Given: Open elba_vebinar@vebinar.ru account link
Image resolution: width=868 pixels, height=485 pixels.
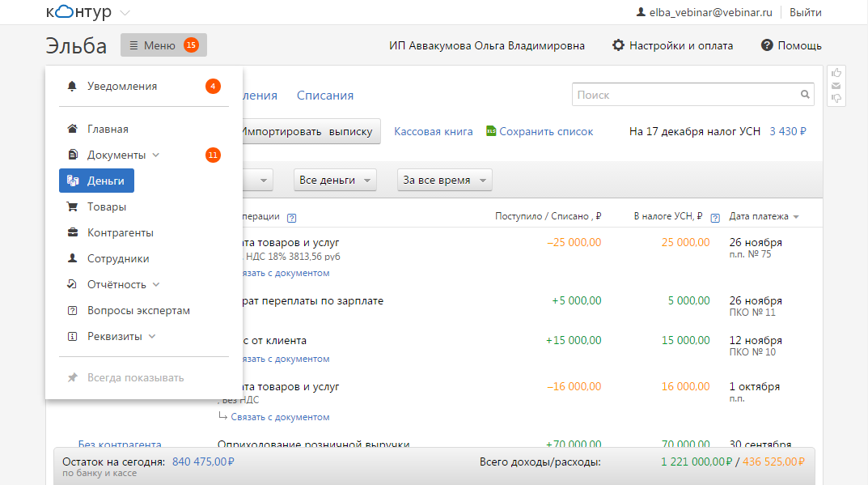Looking at the screenshot, I should 710,12.
